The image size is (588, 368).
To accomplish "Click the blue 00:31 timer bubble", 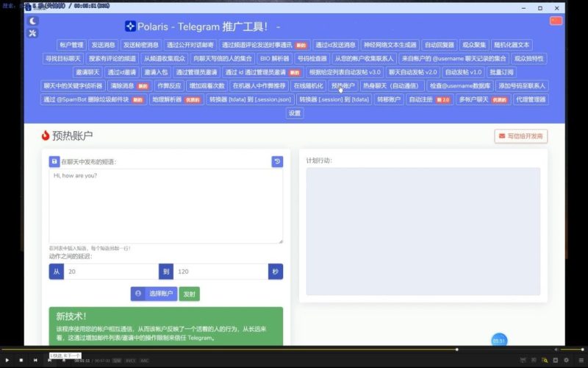I will pos(499,341).
